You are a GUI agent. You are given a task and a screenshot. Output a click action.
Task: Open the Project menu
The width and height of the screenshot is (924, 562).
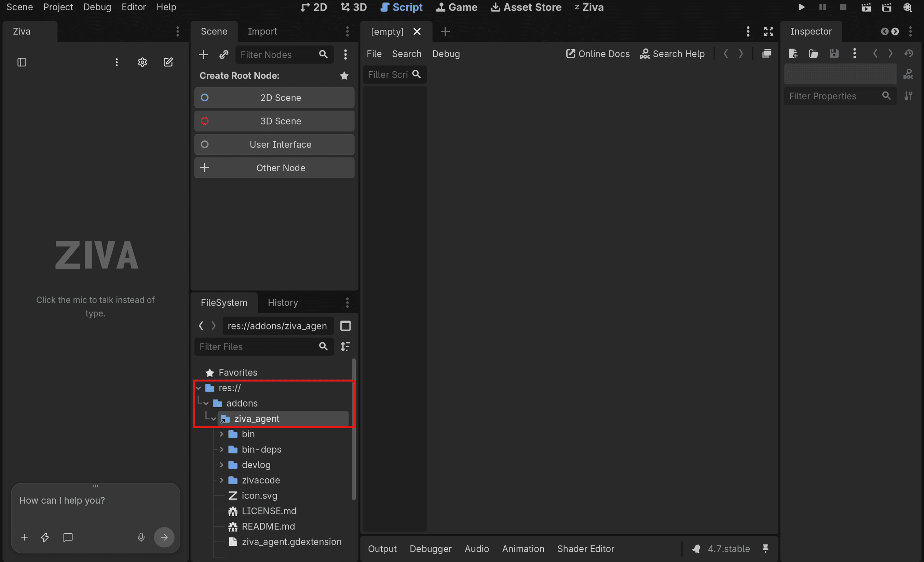point(58,7)
